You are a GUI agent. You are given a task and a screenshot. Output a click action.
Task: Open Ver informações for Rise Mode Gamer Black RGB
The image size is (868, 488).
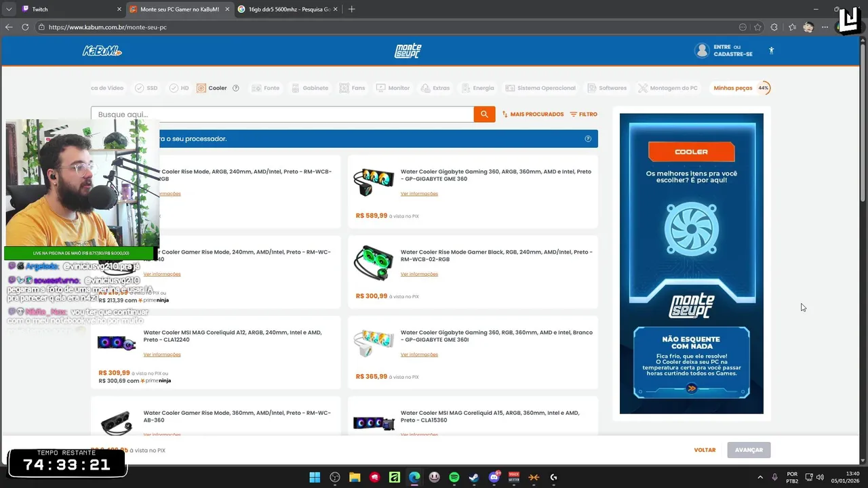pos(419,274)
